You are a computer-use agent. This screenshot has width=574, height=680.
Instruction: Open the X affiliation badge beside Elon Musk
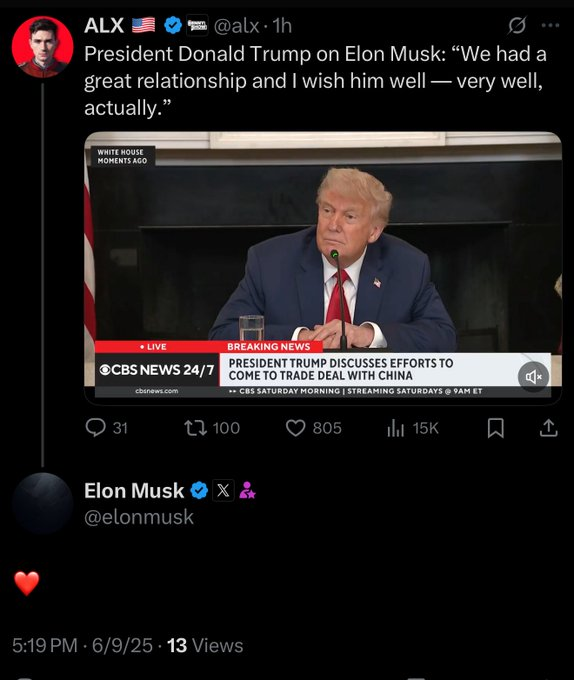coord(223,490)
